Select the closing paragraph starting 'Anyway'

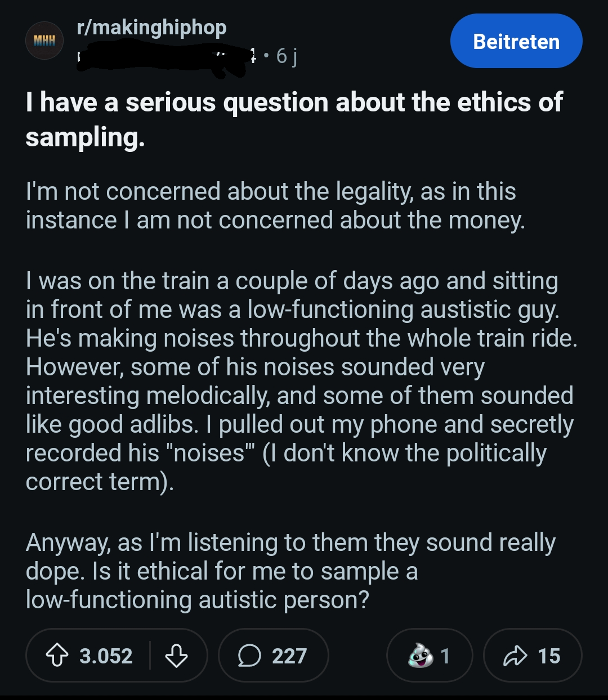point(290,571)
